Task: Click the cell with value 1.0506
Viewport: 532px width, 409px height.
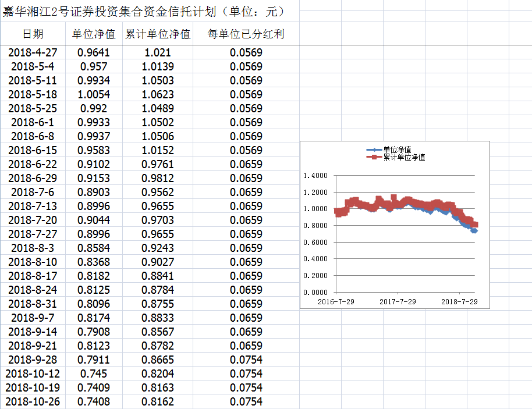Action: 158,136
